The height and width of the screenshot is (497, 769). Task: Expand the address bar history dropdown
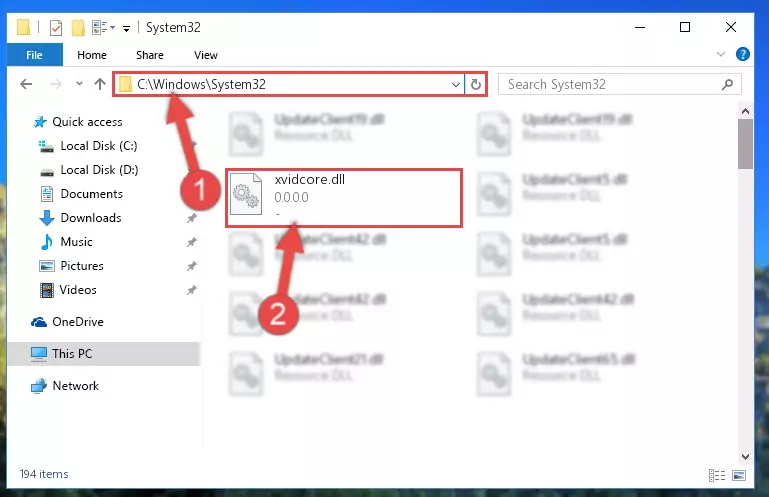(x=456, y=84)
